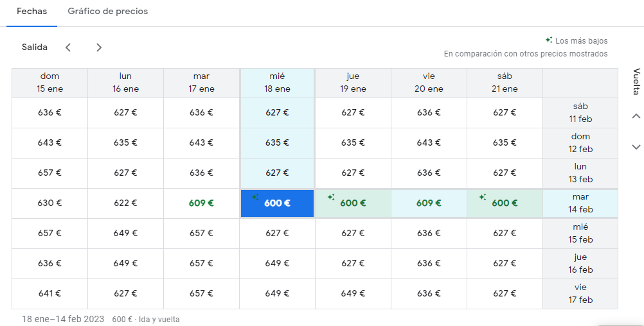This screenshot has height=326, width=644.
Task: Choose 627 € fare sáb 21 ene, 17 feb
Action: [505, 294]
